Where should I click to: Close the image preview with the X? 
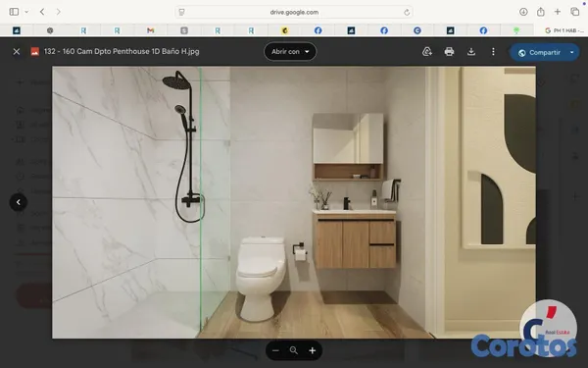coord(17,52)
